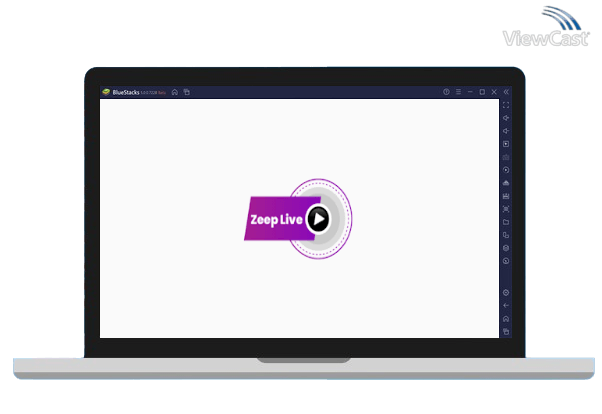
Task: Maximize the BlueStacks window
Action: pyautogui.click(x=482, y=92)
